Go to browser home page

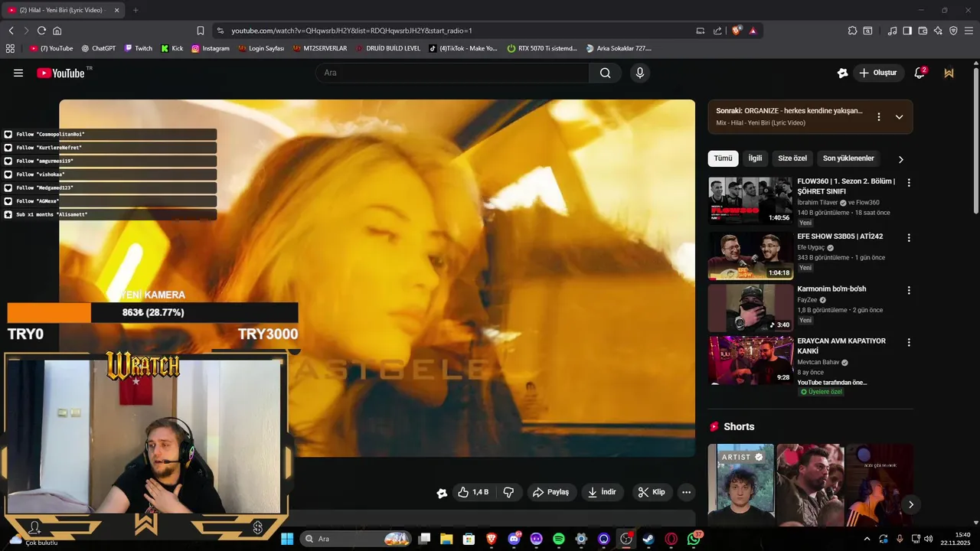57,31
